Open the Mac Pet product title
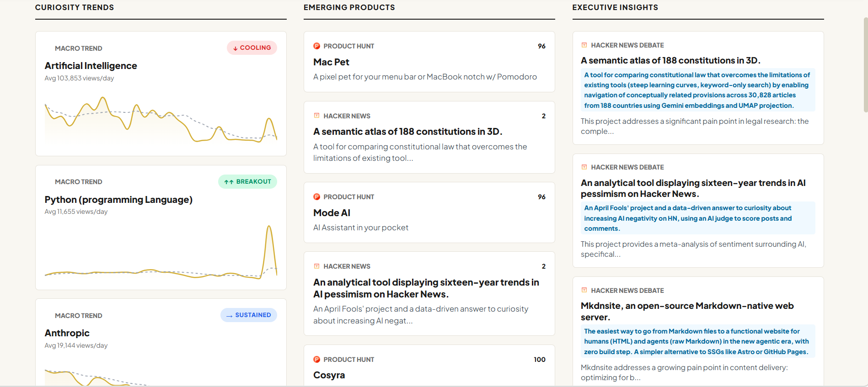This screenshot has height=387, width=868. coord(331,62)
